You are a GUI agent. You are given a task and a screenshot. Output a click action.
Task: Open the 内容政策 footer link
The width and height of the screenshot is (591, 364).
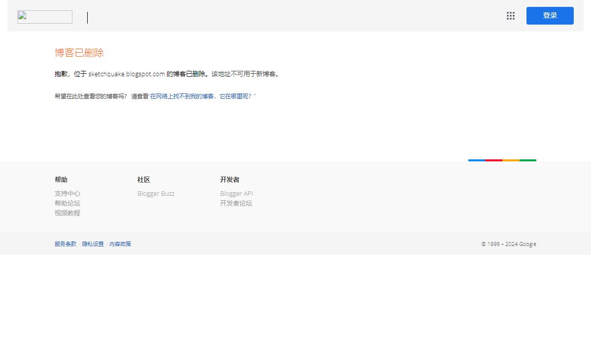[x=120, y=244]
